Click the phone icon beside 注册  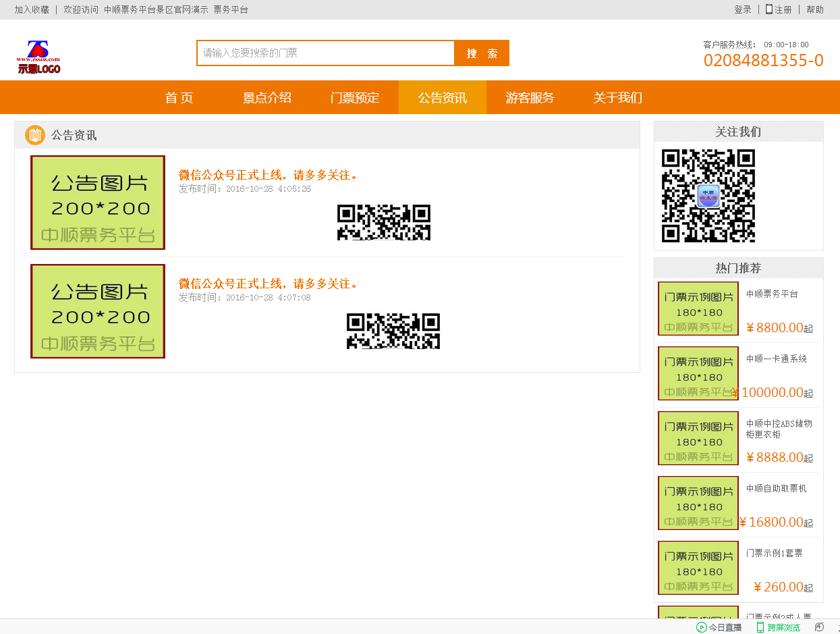[769, 9]
